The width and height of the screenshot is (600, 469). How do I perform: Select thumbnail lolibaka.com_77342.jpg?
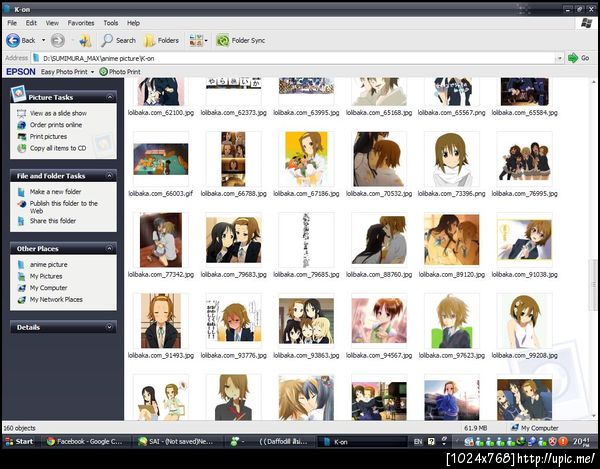coord(161,240)
